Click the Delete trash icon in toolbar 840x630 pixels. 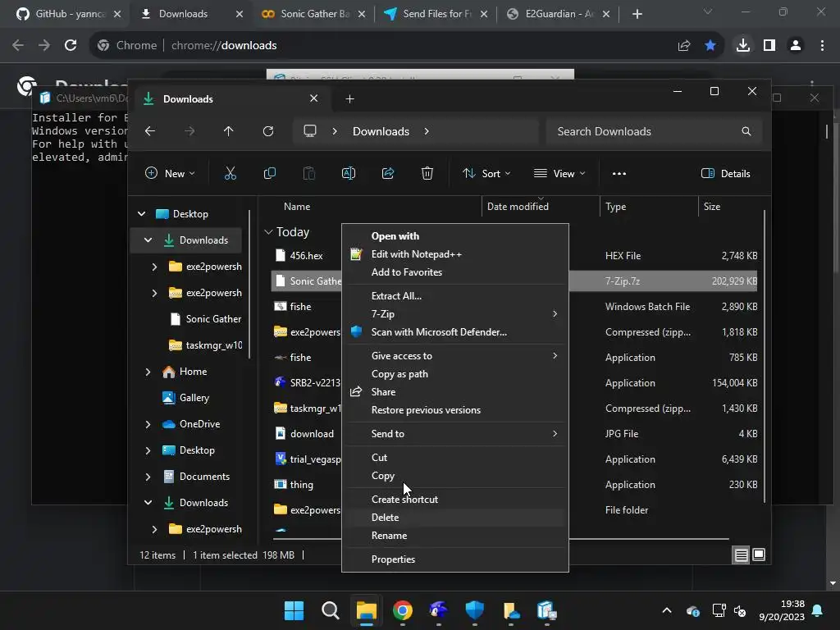427,173
